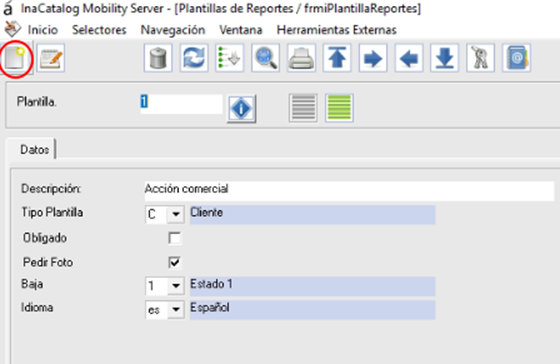Open the Selectores menu
The height and width of the screenshot is (364, 560).
[x=99, y=30]
